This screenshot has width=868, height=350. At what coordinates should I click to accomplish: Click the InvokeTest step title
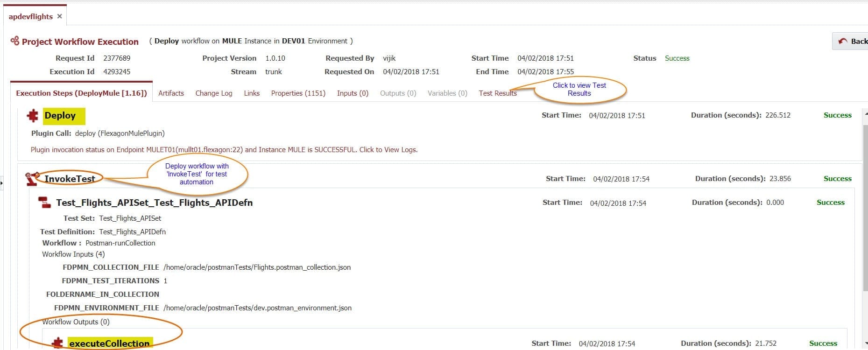tap(70, 179)
